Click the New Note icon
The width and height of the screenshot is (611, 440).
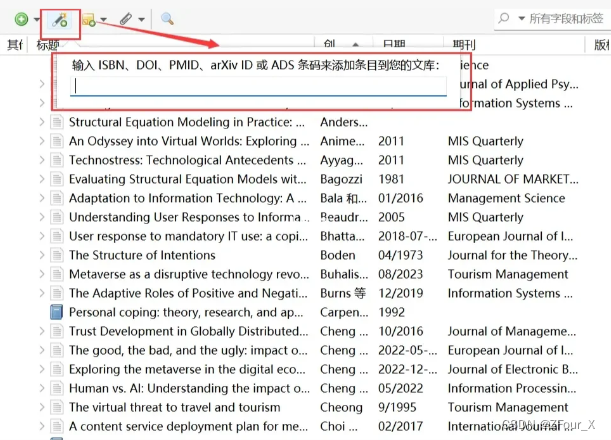89,19
